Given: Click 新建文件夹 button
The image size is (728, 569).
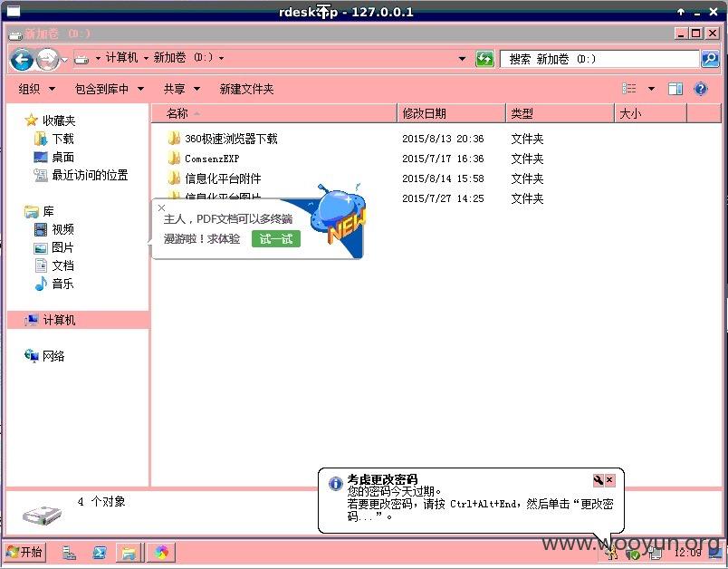Looking at the screenshot, I should [x=246, y=89].
